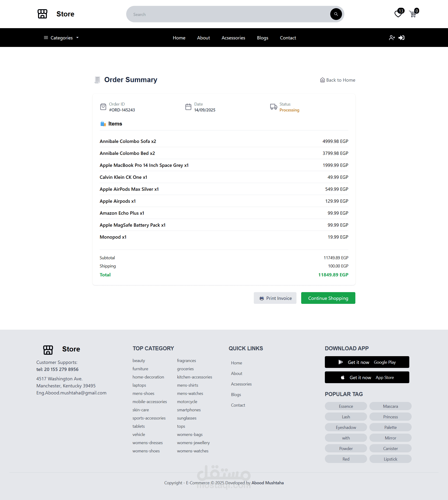Open the womens-watches category link
The height and width of the screenshot is (500, 448).
pyautogui.click(x=193, y=451)
